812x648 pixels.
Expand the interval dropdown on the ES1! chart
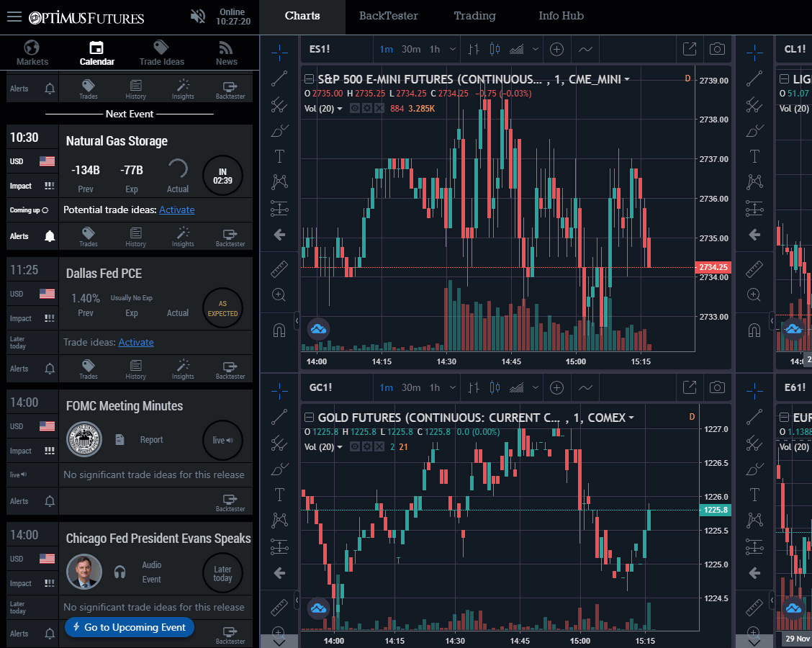pos(452,49)
